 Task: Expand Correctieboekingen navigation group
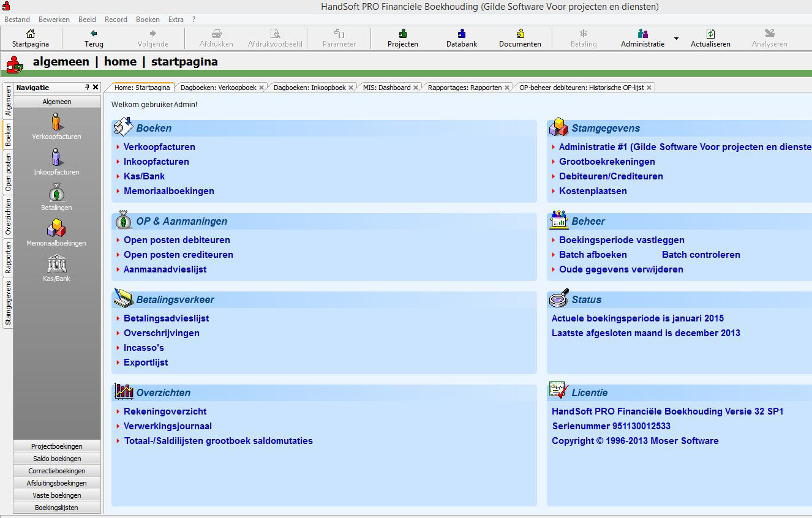click(57, 471)
